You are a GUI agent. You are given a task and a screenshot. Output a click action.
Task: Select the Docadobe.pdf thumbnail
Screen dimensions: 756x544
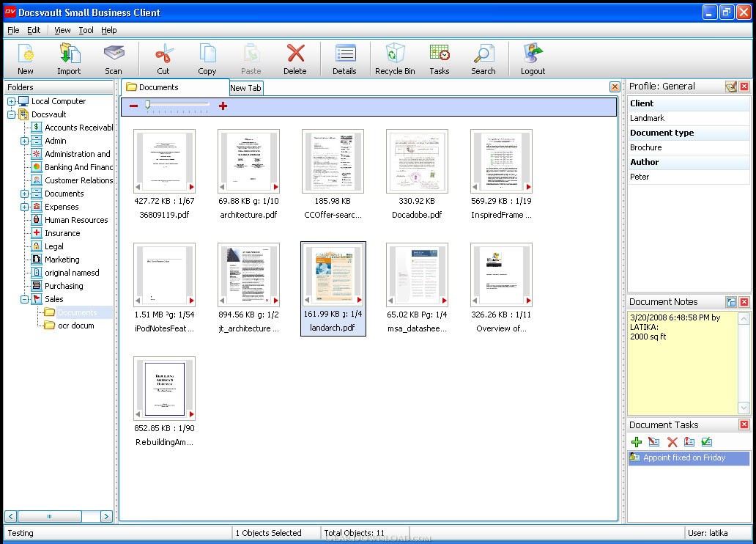click(417, 161)
